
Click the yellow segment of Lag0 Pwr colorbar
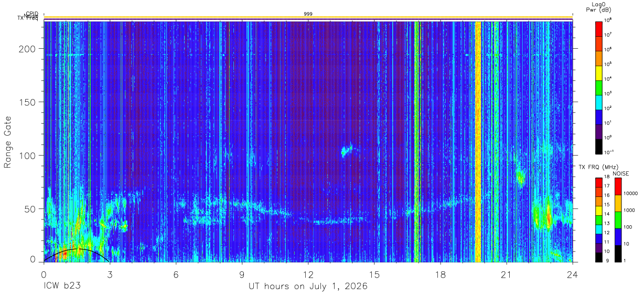point(598,72)
